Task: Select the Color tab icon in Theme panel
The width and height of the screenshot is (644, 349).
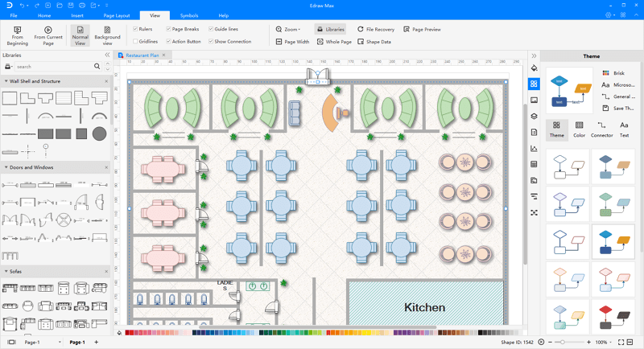Action: coord(579,125)
